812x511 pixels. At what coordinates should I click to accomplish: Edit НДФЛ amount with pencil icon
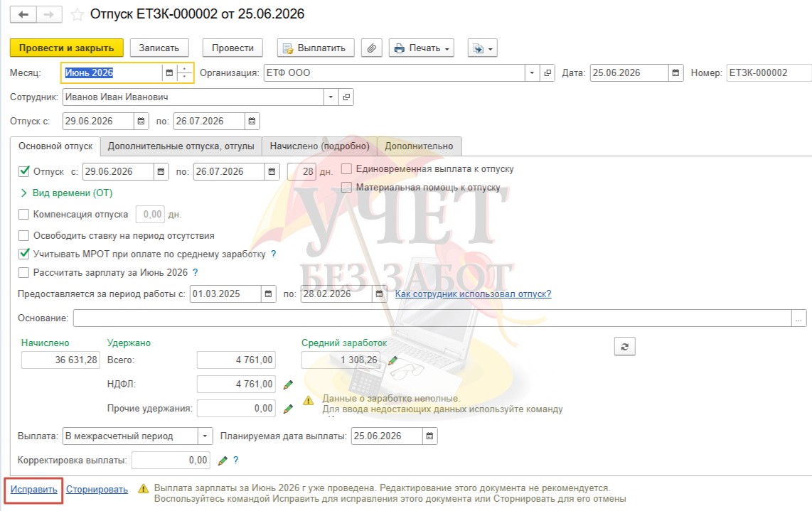pos(289,384)
